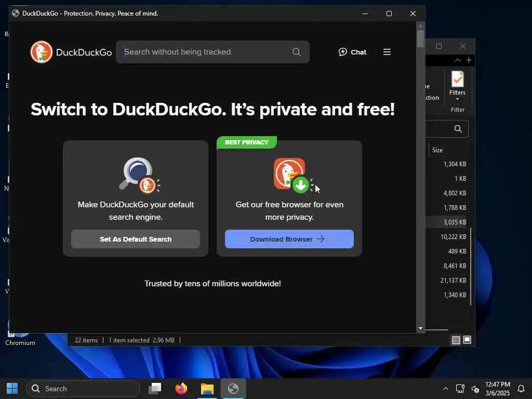The width and height of the screenshot is (532, 399).
Task: Click the Search without being tracked field
Action: 212,52
